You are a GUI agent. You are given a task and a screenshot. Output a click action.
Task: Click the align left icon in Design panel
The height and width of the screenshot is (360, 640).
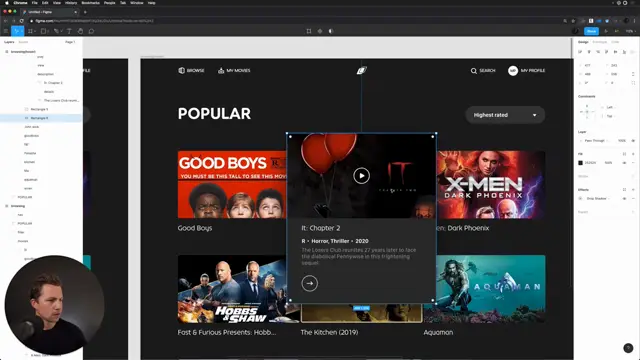tap(580, 52)
